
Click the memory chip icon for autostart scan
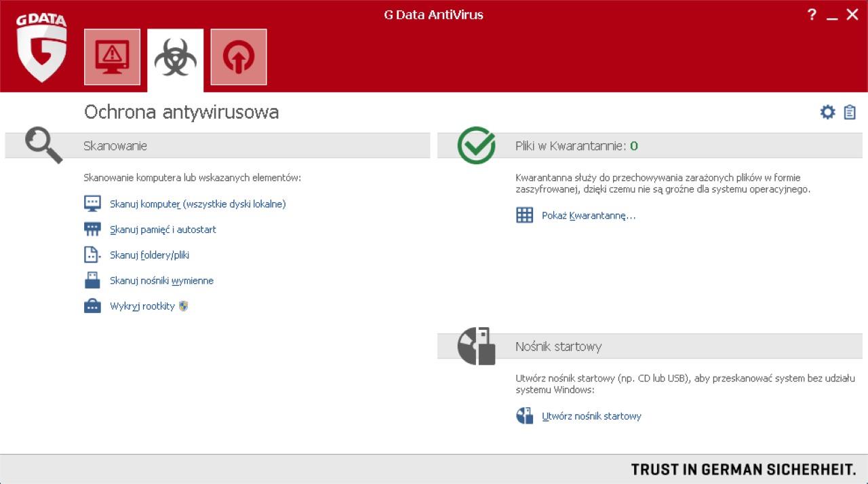pyautogui.click(x=92, y=229)
